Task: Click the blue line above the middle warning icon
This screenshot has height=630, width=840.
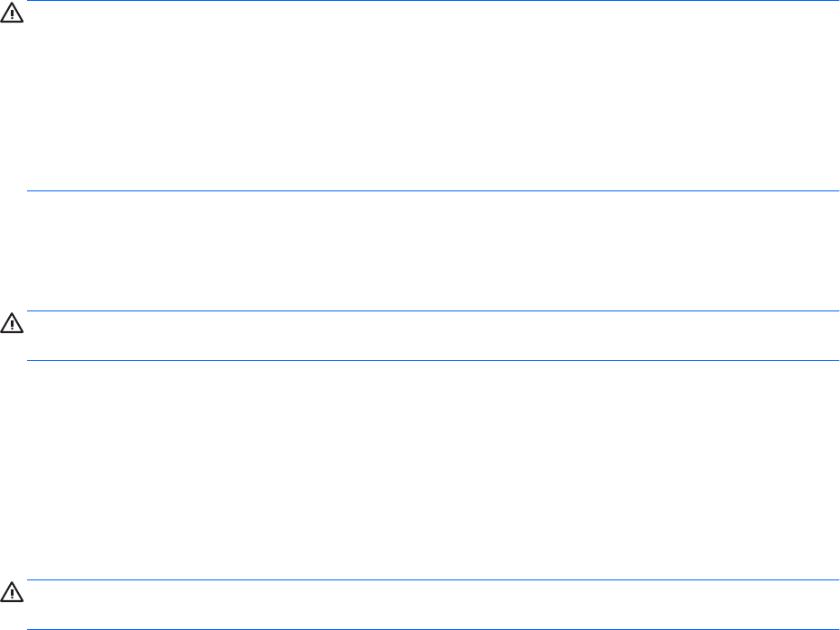Action: (433, 310)
